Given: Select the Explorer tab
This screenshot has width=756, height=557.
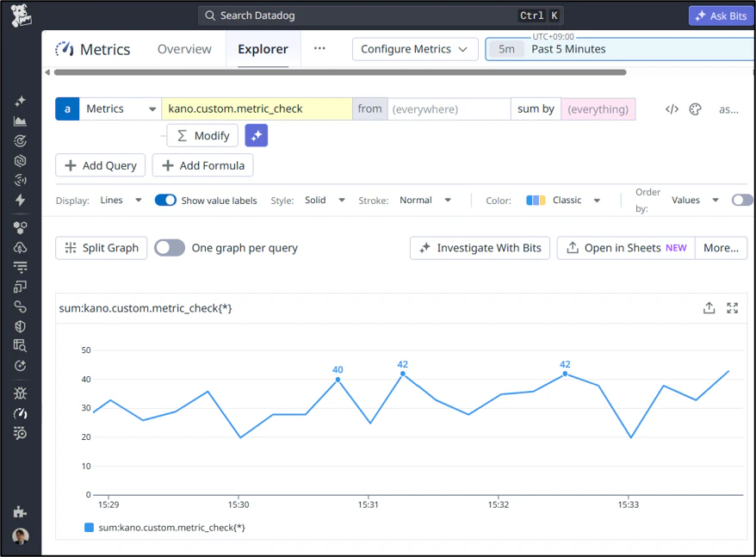Looking at the screenshot, I should [x=263, y=49].
